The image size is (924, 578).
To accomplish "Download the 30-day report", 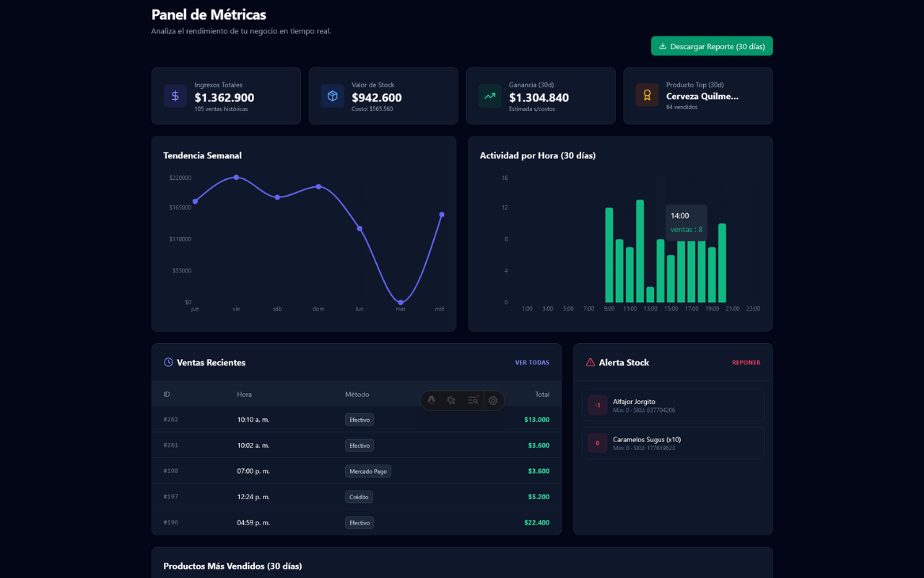I will coord(712,46).
